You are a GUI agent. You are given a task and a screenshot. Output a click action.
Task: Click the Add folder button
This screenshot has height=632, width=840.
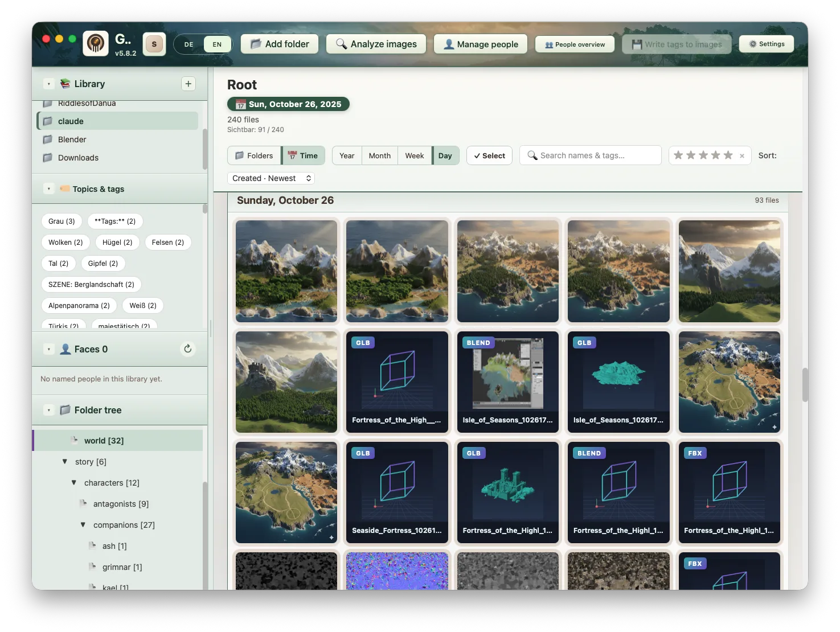coord(280,44)
